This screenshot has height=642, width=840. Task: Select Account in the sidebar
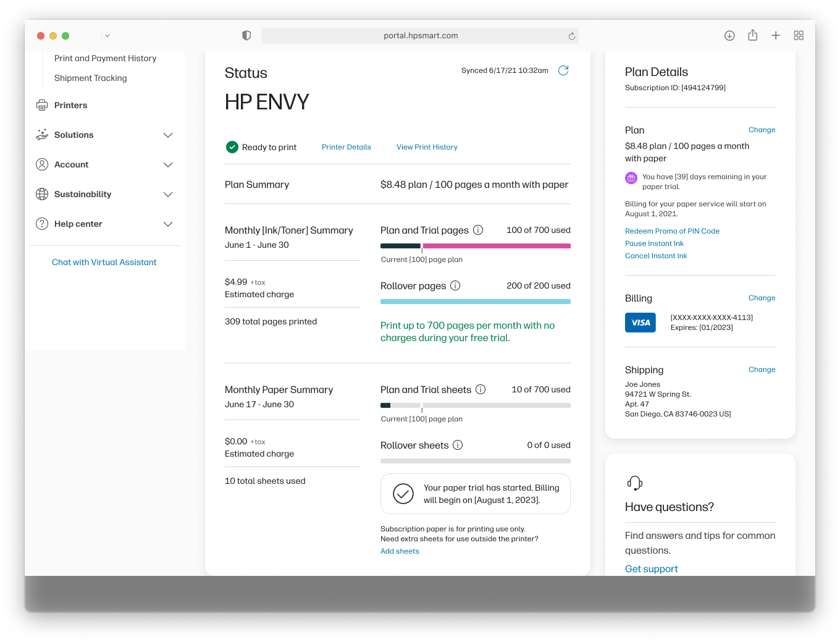tap(72, 164)
